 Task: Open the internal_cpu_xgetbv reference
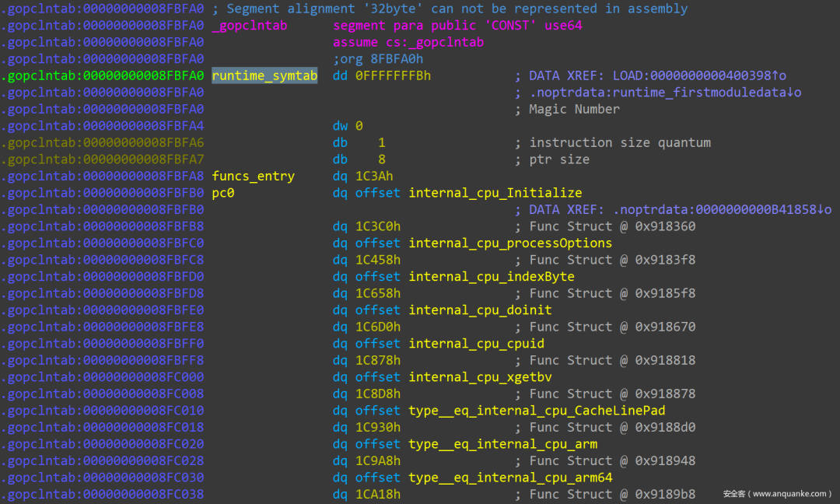click(480, 377)
